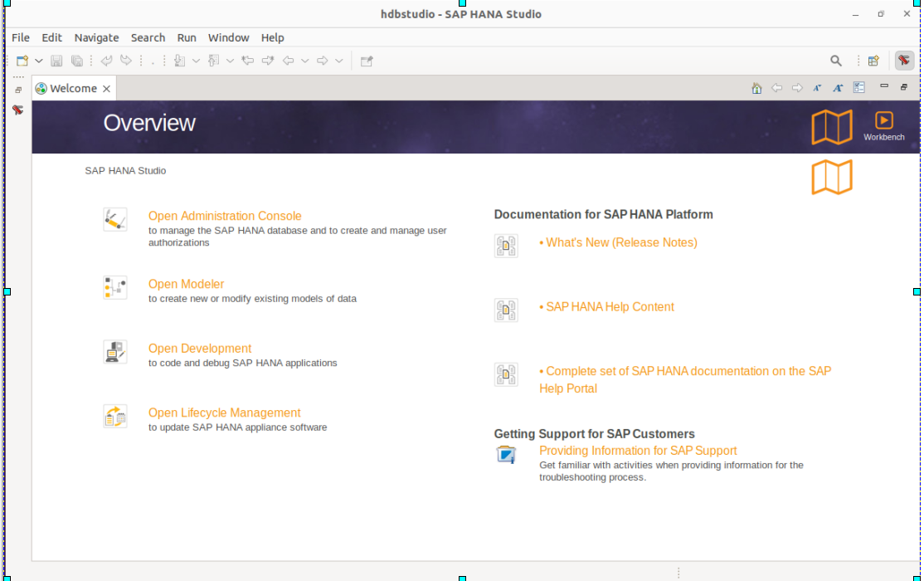Viewport: 924px width, 581px height.
Task: Click the Redo arrow icon
Action: coord(125,60)
